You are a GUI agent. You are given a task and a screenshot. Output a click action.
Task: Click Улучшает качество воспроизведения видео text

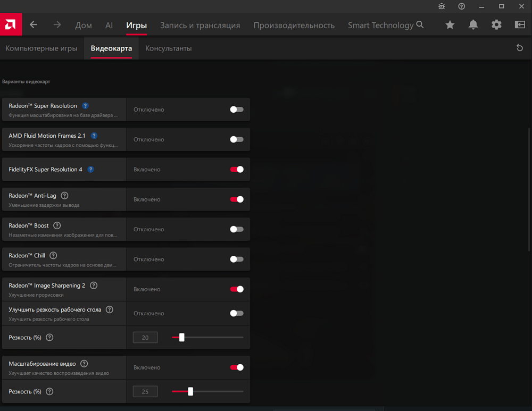click(59, 373)
